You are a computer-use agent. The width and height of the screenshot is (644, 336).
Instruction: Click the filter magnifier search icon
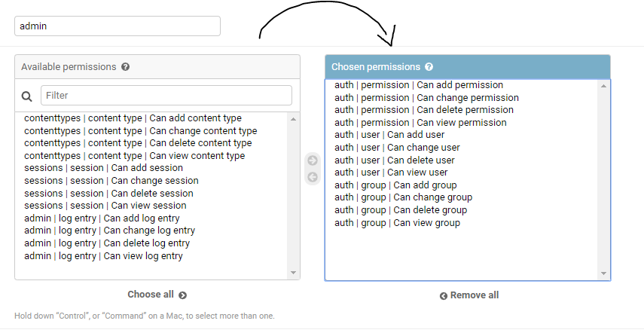tap(27, 96)
